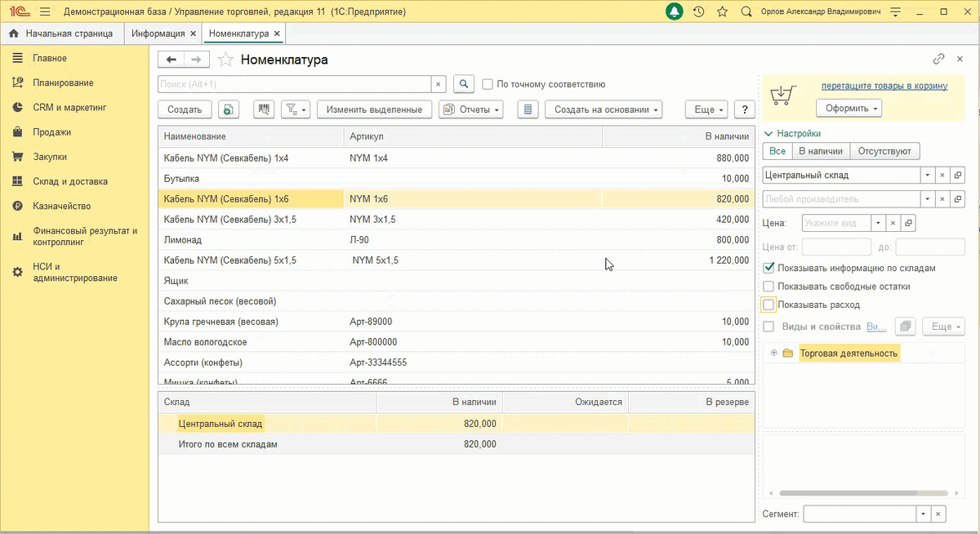Click the list view mode icon button
980x534 pixels.
click(528, 109)
